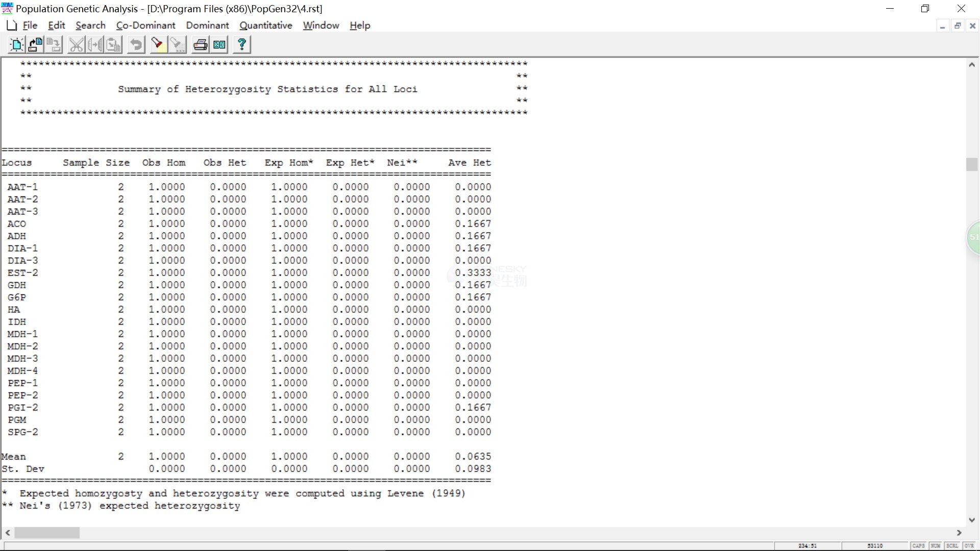Click the Exp Hom* column header

tap(289, 163)
